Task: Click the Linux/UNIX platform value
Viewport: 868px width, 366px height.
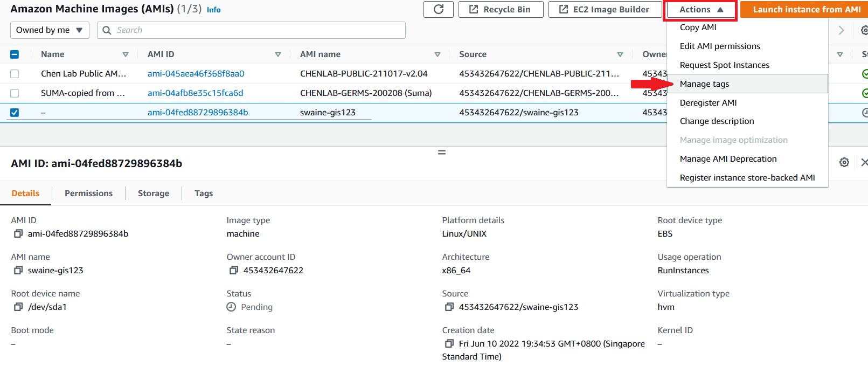Action: pos(464,233)
